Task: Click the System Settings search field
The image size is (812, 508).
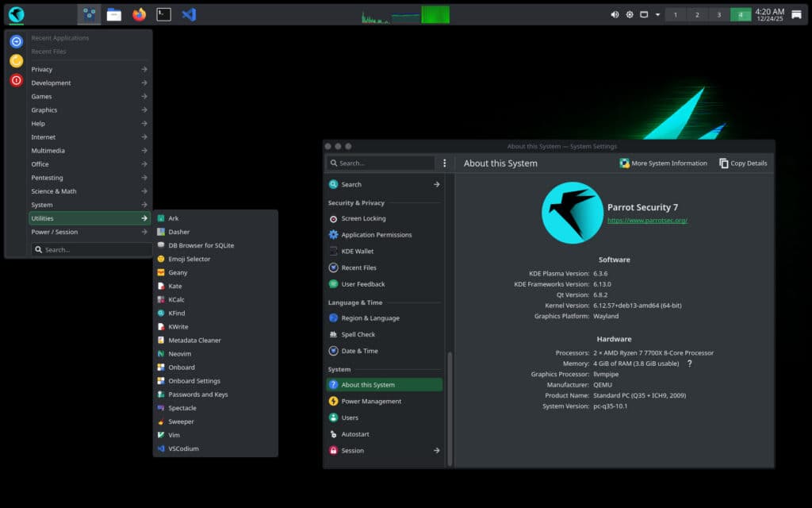Action: click(381, 163)
